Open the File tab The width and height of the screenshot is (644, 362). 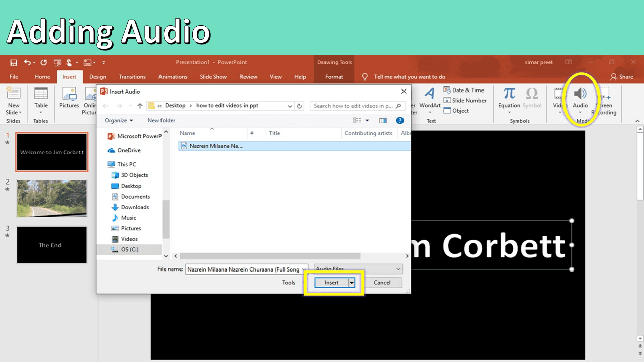click(14, 77)
